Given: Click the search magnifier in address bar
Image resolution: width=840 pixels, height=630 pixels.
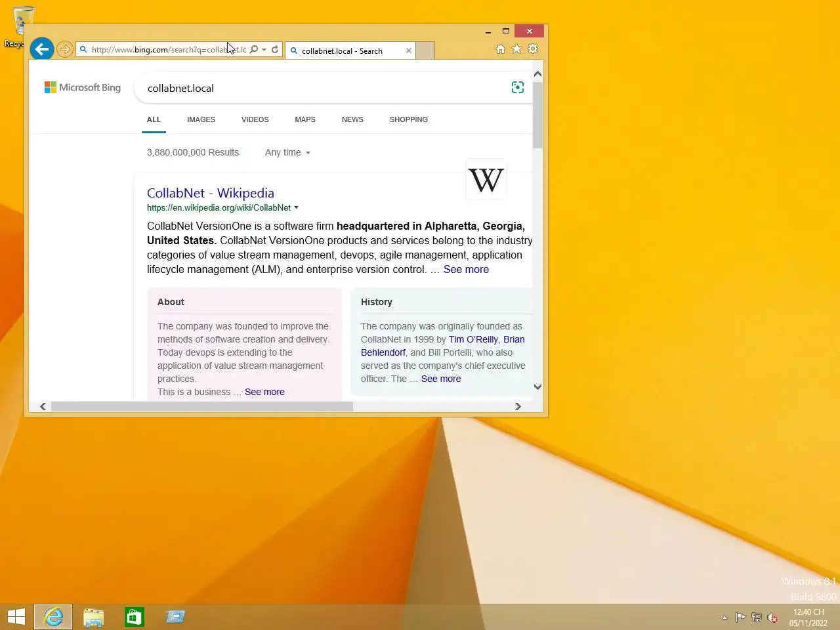Looking at the screenshot, I should click(254, 49).
